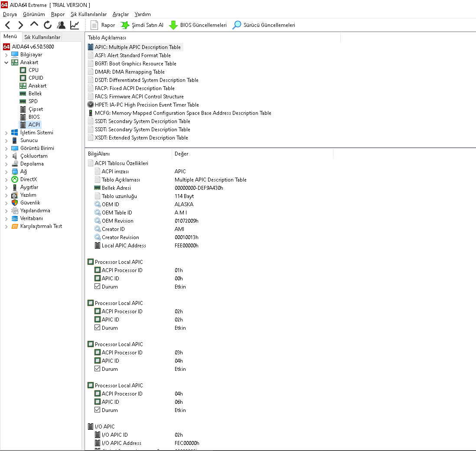Open the Araçlar menu
The height and width of the screenshot is (451, 476).
click(121, 14)
